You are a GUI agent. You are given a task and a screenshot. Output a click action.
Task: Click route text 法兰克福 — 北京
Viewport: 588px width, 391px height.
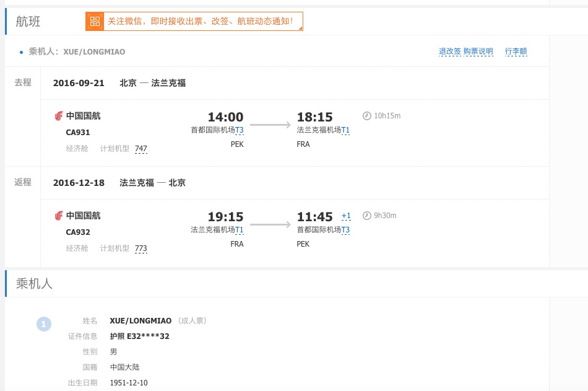153,183
